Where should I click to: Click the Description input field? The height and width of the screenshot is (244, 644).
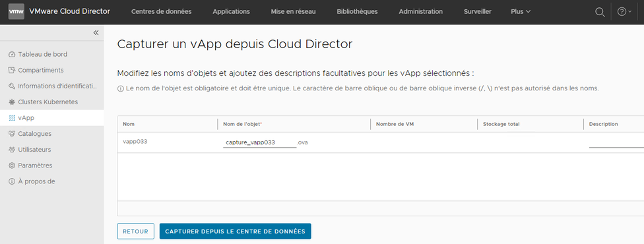pyautogui.click(x=616, y=142)
